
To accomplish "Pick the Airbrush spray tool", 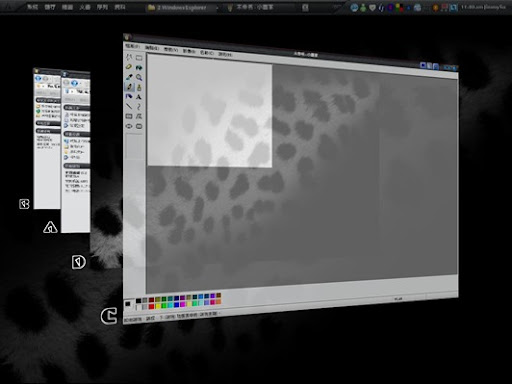I will [129, 97].
